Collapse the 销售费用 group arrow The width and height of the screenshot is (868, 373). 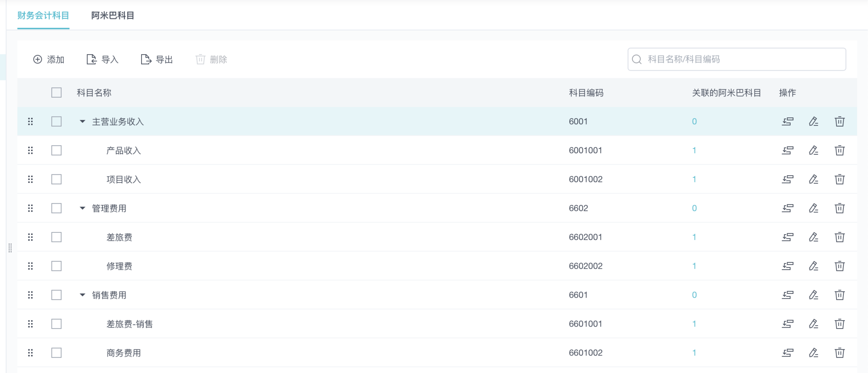coord(83,295)
